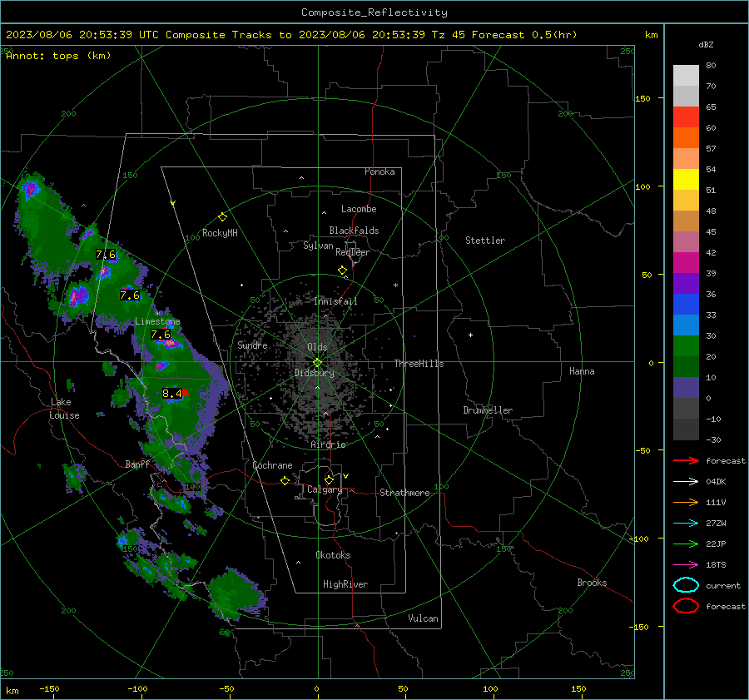Click the Didsbury town label

coord(315,373)
